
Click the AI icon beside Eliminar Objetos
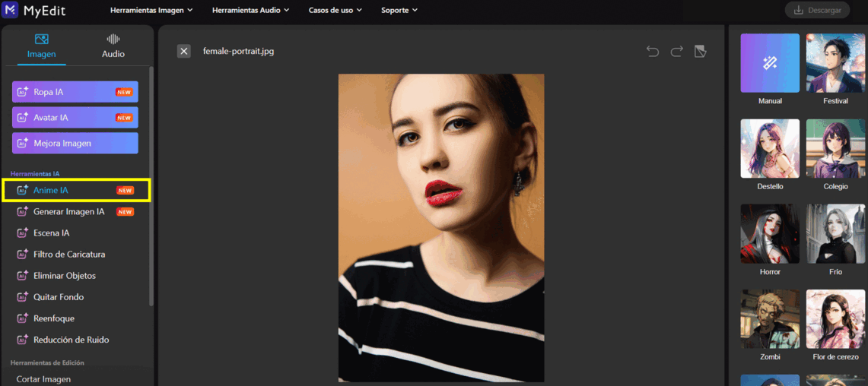[23, 275]
